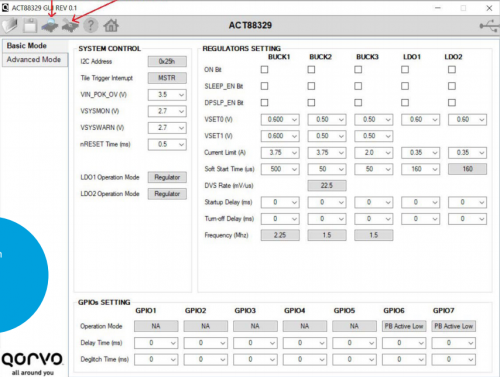Click the save floppy disk icon
Image resolution: width=500 pixels, height=377 pixels.
pyautogui.click(x=30, y=26)
